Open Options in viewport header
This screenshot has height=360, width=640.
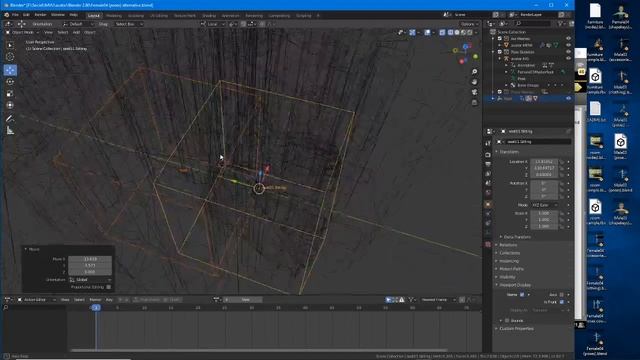coord(469,24)
